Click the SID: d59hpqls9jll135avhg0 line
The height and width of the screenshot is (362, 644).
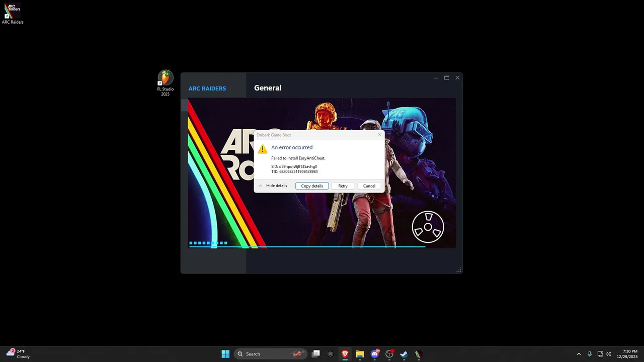click(294, 166)
